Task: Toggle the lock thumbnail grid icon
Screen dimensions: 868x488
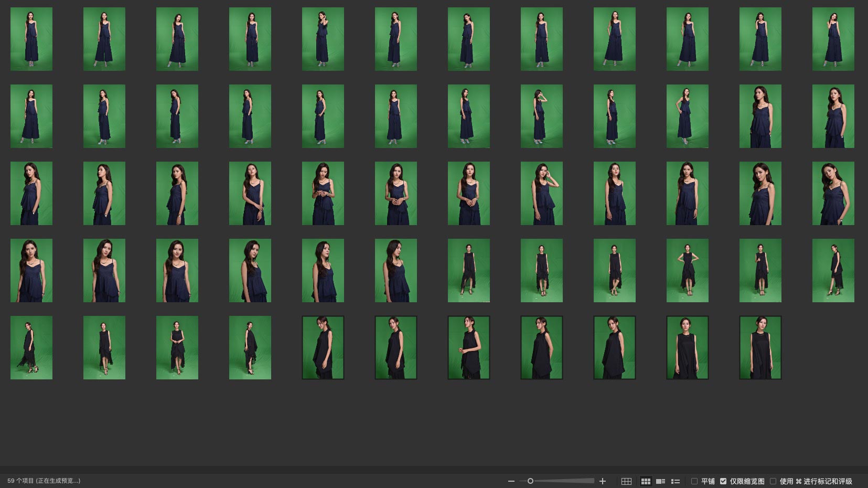Action: point(626,481)
